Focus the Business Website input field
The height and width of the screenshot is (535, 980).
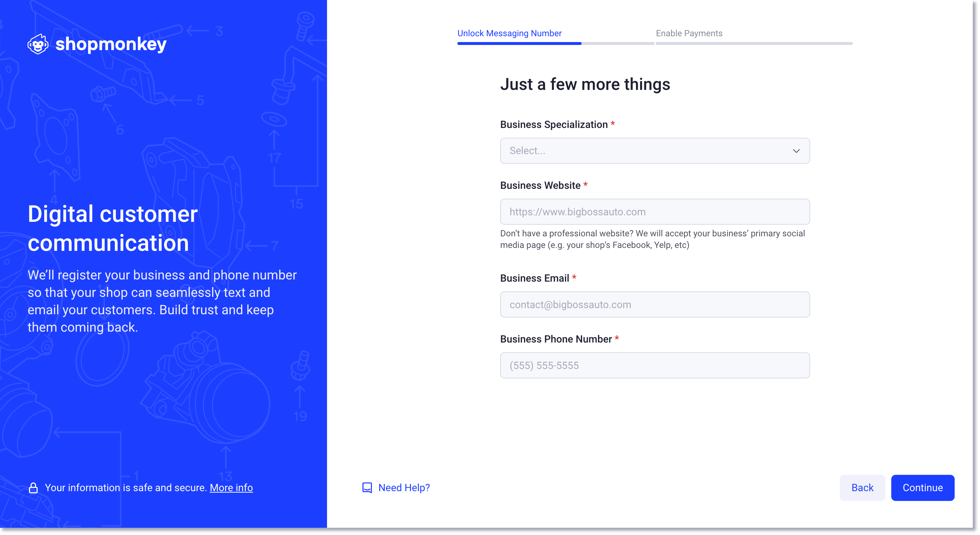(655, 212)
